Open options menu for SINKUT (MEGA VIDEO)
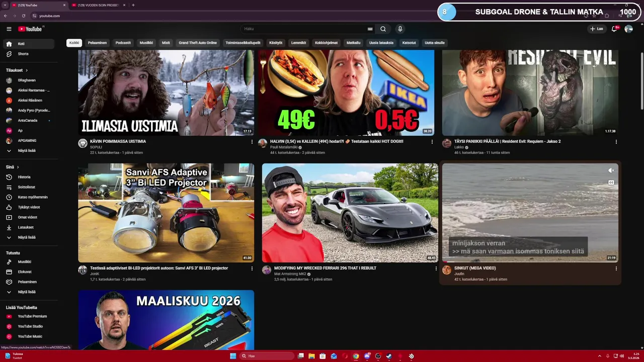The width and height of the screenshot is (644, 362). click(616, 268)
